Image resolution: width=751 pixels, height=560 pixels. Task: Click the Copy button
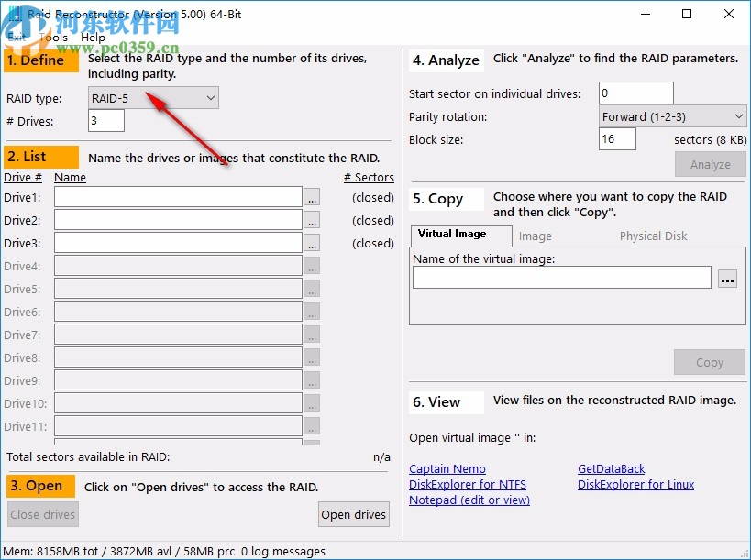(710, 362)
